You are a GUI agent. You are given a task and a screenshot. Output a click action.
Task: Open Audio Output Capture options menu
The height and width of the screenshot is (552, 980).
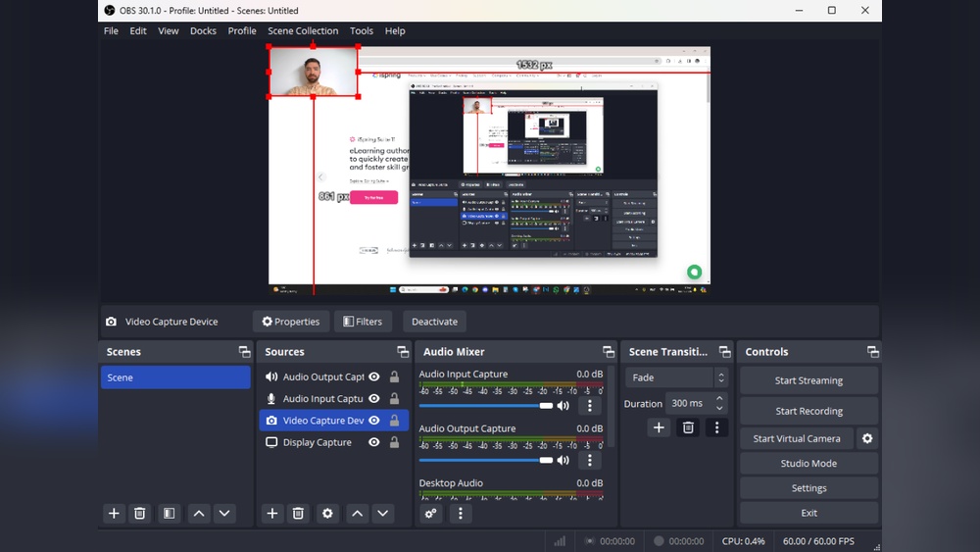tap(590, 460)
